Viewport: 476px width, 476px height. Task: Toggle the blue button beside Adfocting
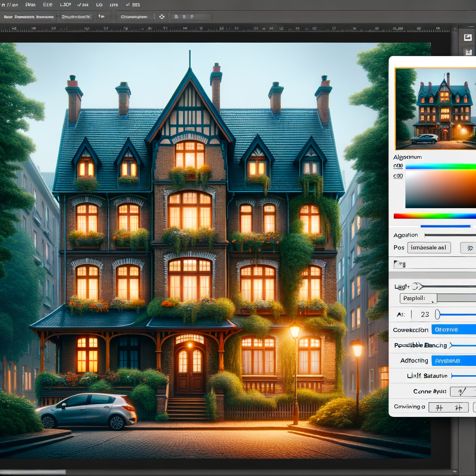[x=453, y=360]
